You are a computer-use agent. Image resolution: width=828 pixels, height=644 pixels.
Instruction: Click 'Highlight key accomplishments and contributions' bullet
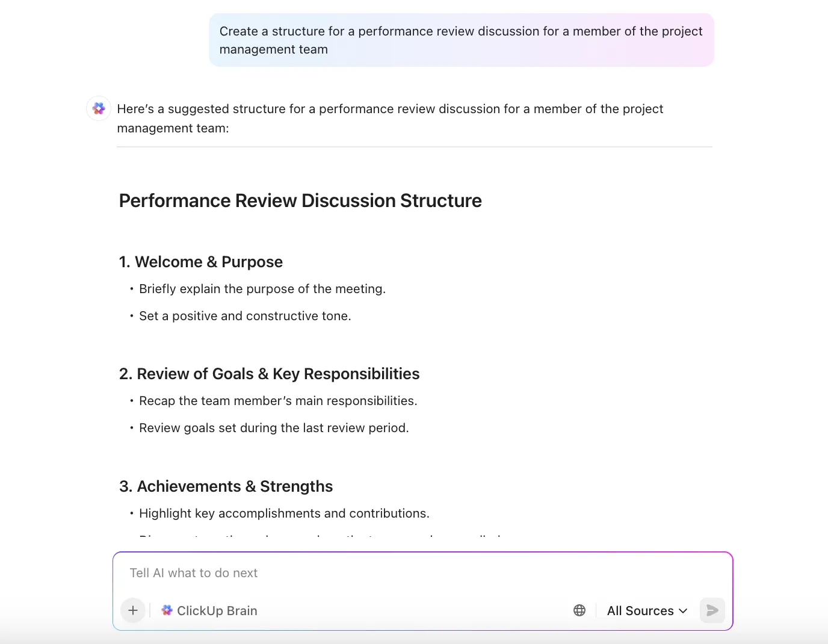click(x=284, y=513)
